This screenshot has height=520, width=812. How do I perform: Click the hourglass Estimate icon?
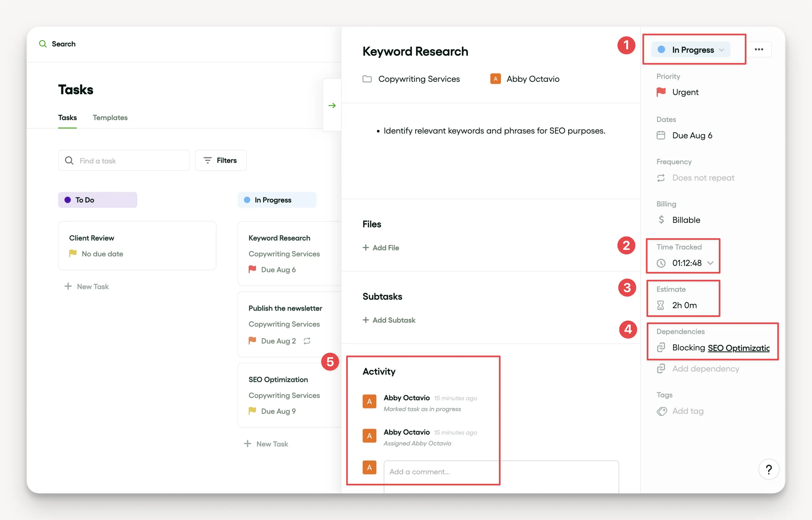coord(661,305)
